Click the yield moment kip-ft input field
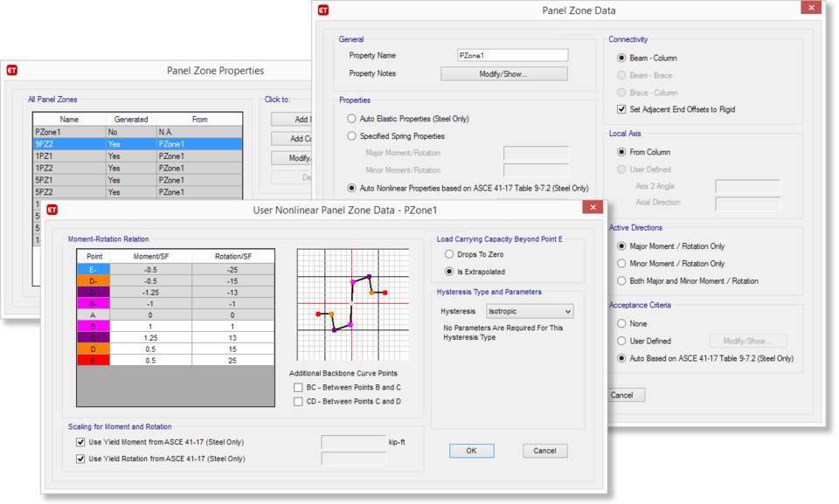Screen dimensions: 839x504 click(353, 442)
